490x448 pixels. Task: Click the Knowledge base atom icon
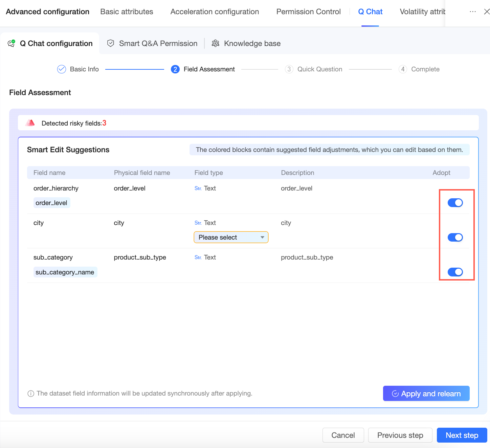click(x=215, y=43)
